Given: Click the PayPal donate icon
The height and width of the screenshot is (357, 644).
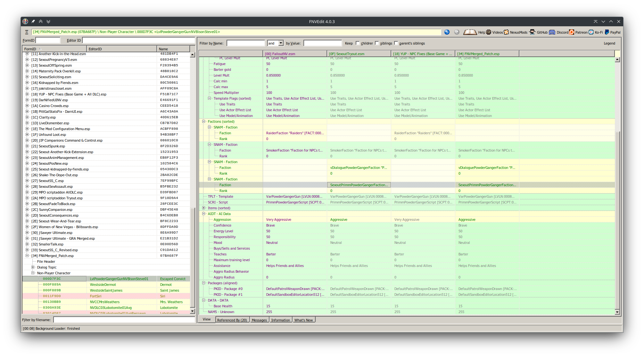Looking at the screenshot, I should pyautogui.click(x=607, y=32).
